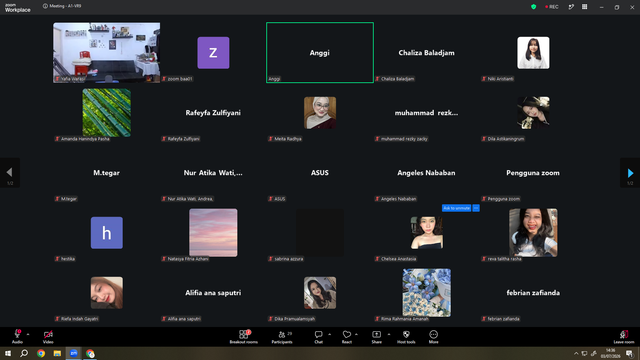This screenshot has height=360, width=640.
Task: Open the Meeting info title
Action: [x=62, y=6]
